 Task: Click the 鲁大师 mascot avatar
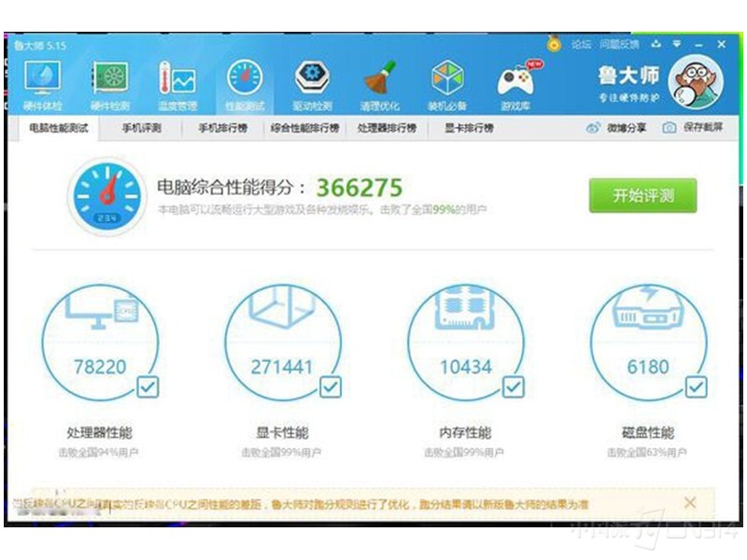click(x=696, y=82)
